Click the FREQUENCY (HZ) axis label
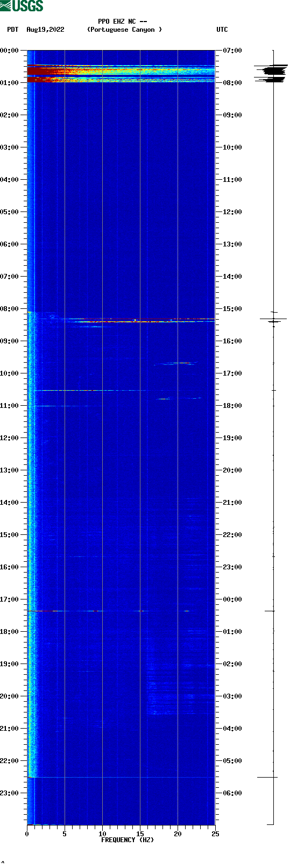 (x=128, y=840)
